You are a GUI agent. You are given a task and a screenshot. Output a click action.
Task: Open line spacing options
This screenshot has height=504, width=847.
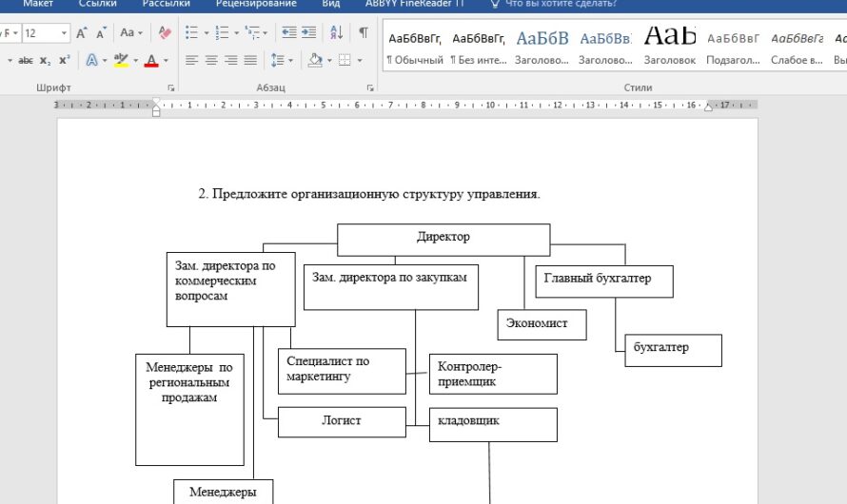click(278, 60)
